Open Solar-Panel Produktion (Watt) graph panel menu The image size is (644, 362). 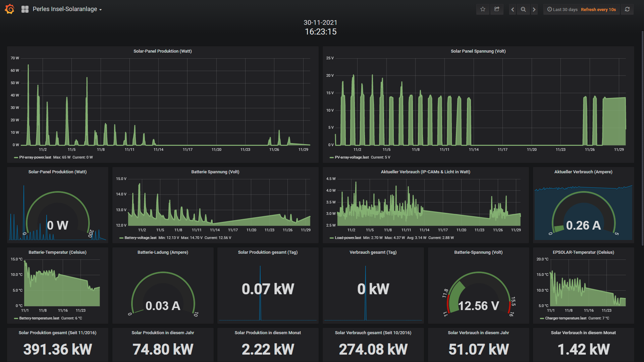162,51
